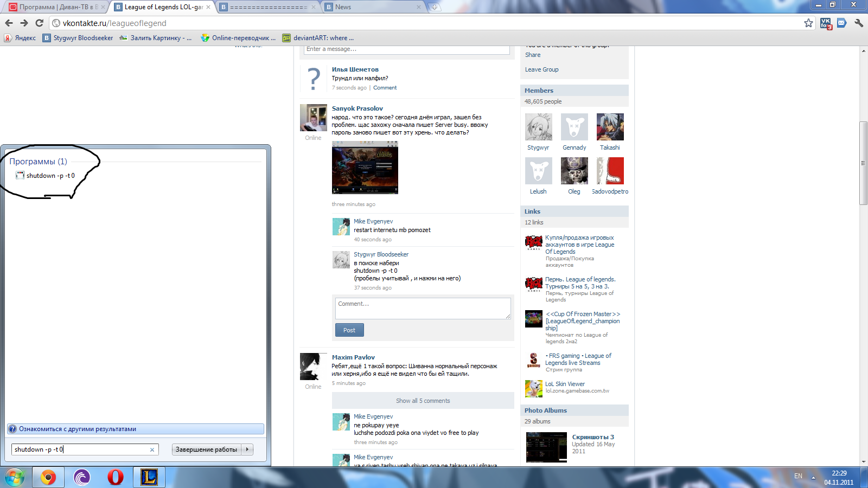Go back using browser back arrow

coord(9,23)
